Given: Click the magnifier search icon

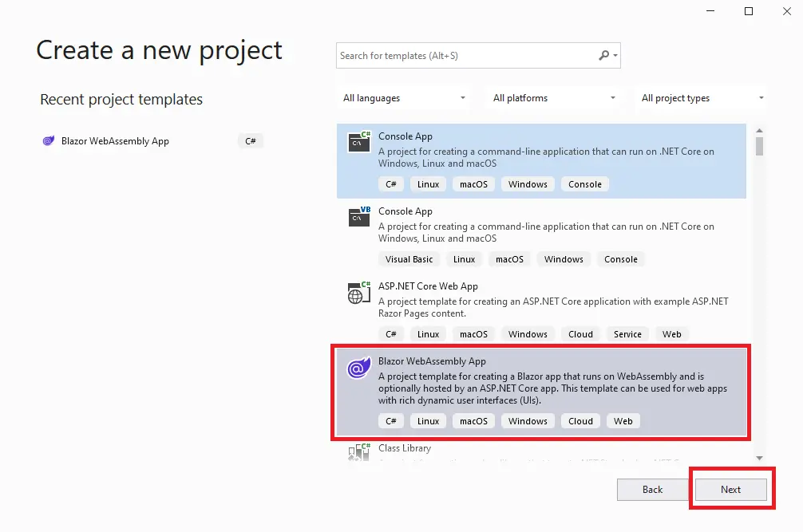Looking at the screenshot, I should click(603, 55).
